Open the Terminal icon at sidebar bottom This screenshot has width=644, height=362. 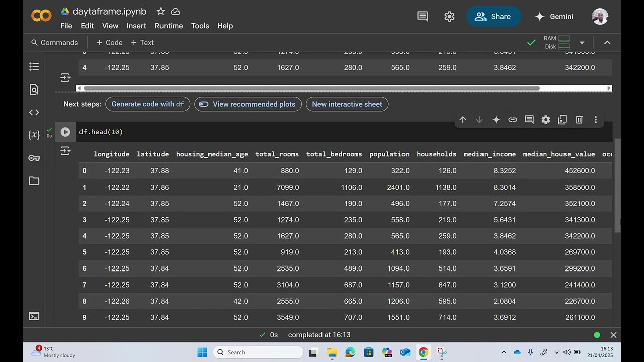click(34, 316)
